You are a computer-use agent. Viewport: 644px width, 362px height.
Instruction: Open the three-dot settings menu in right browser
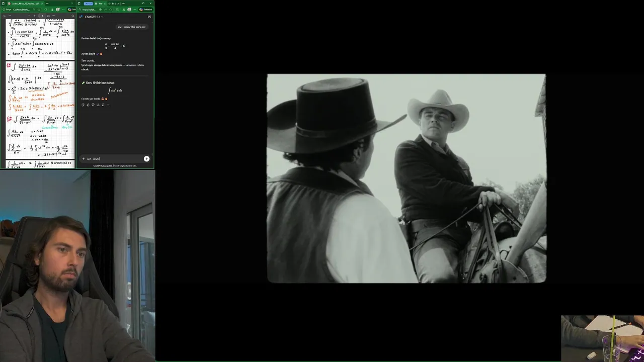tap(135, 10)
